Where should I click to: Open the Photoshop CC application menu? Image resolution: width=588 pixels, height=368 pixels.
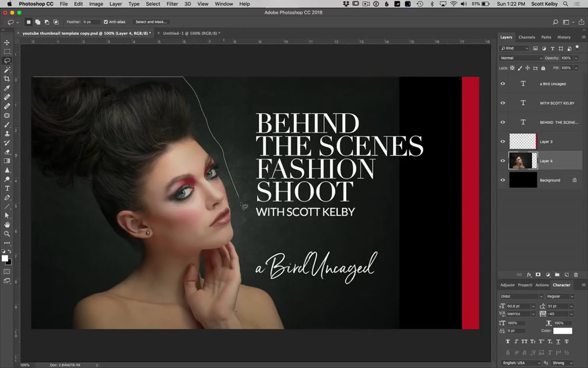coord(36,4)
